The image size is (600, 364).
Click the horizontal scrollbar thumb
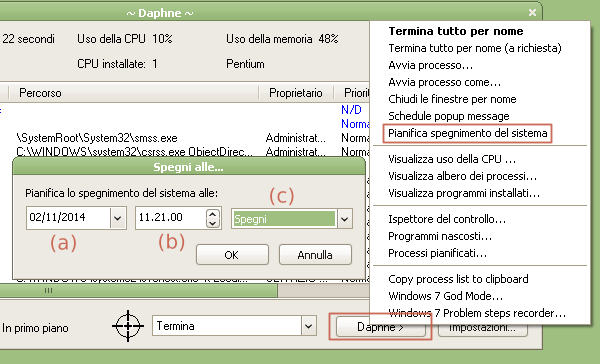139,291
